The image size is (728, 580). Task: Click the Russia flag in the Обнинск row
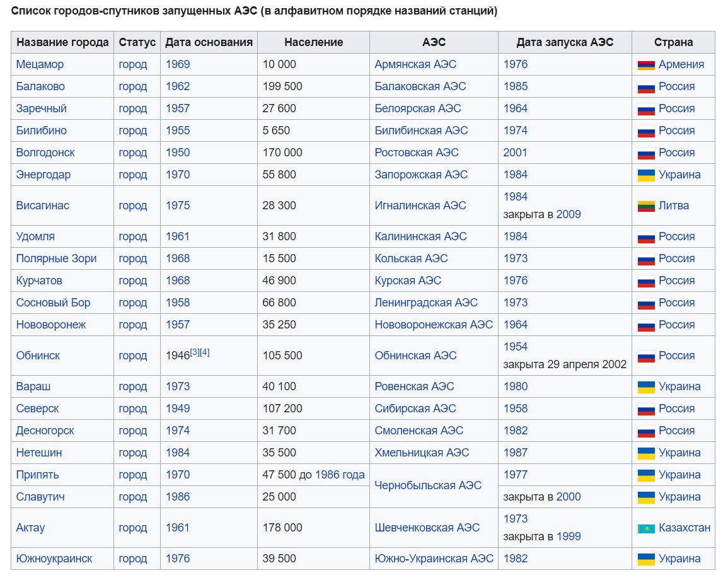pos(646,356)
